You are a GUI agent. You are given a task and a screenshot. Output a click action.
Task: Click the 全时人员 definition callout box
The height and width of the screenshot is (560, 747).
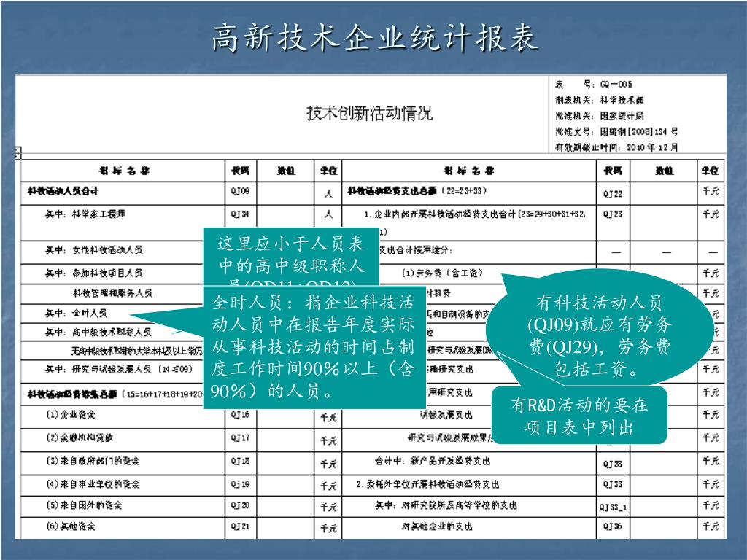pyautogui.click(x=314, y=348)
